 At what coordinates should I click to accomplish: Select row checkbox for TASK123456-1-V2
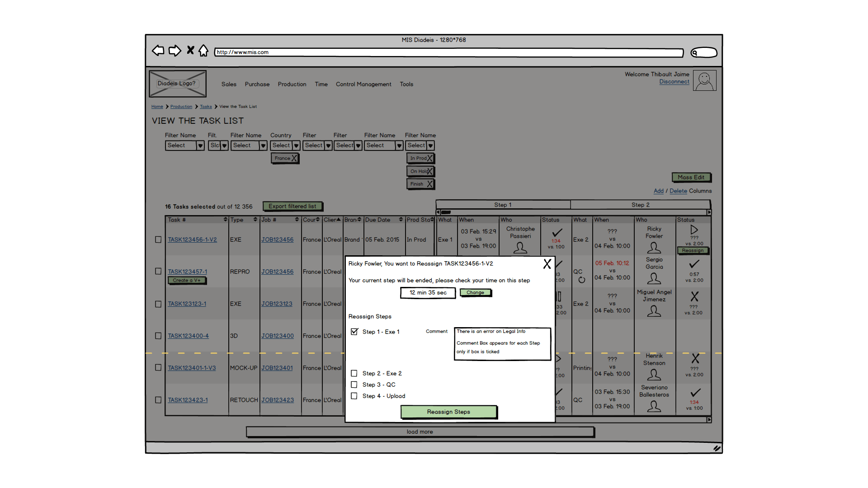pos(158,239)
